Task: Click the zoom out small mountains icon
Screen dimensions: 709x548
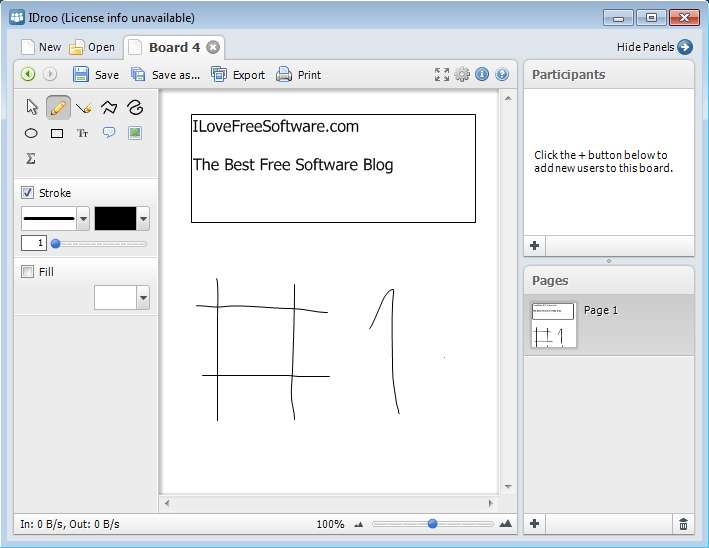Action: [359, 524]
